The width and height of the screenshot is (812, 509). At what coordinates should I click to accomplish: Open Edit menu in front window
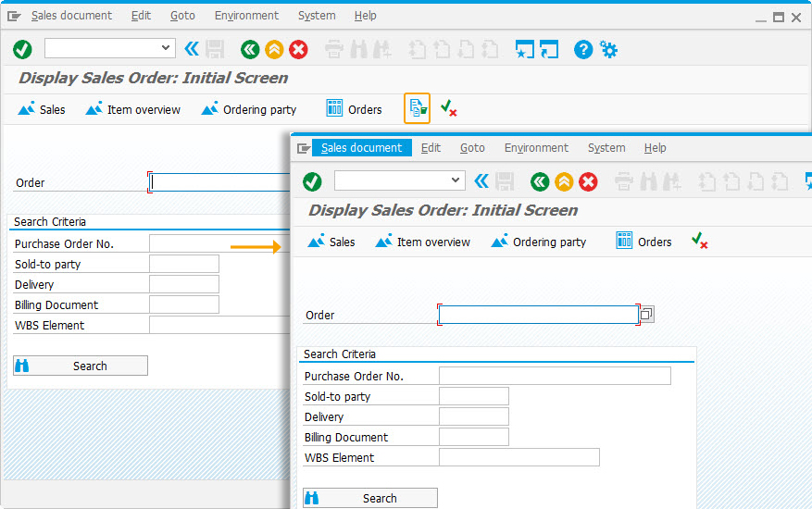point(431,147)
